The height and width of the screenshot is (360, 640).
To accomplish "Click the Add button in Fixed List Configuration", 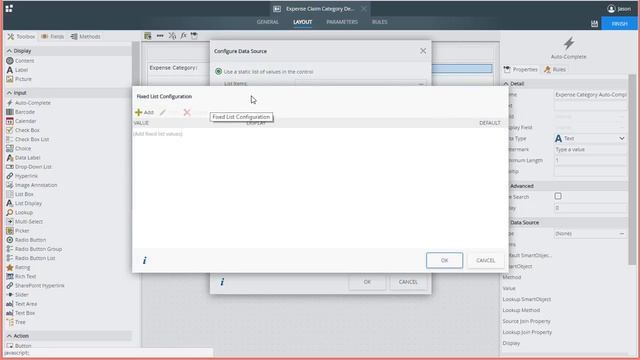I will tap(144, 112).
